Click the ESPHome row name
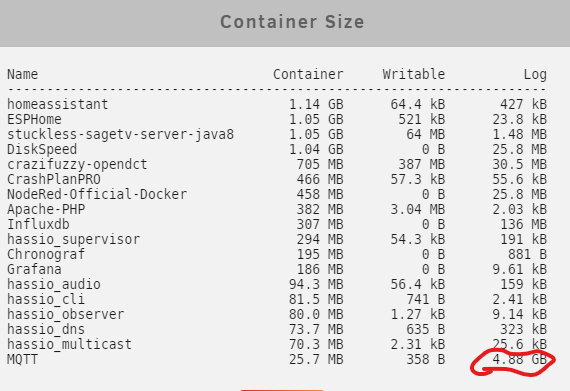570x391 pixels. [34, 119]
